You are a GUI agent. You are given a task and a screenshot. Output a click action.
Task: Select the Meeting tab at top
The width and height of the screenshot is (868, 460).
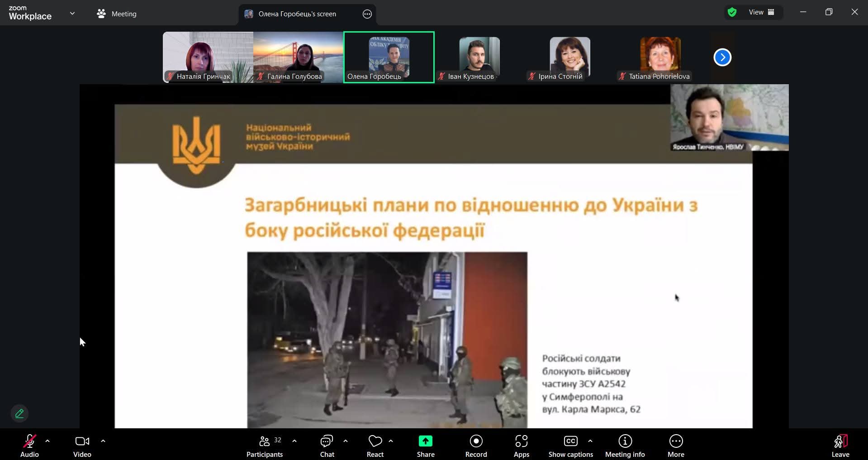click(x=117, y=14)
